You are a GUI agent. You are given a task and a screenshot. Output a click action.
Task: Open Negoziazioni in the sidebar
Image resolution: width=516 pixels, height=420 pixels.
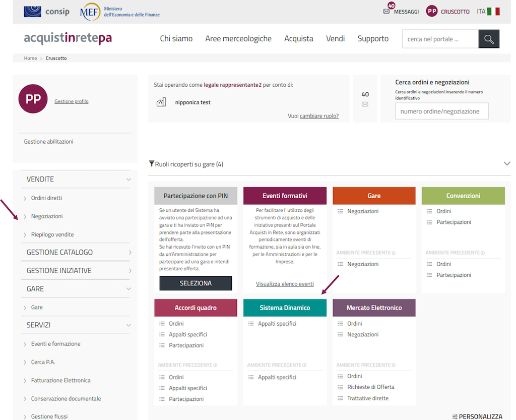pyautogui.click(x=47, y=216)
